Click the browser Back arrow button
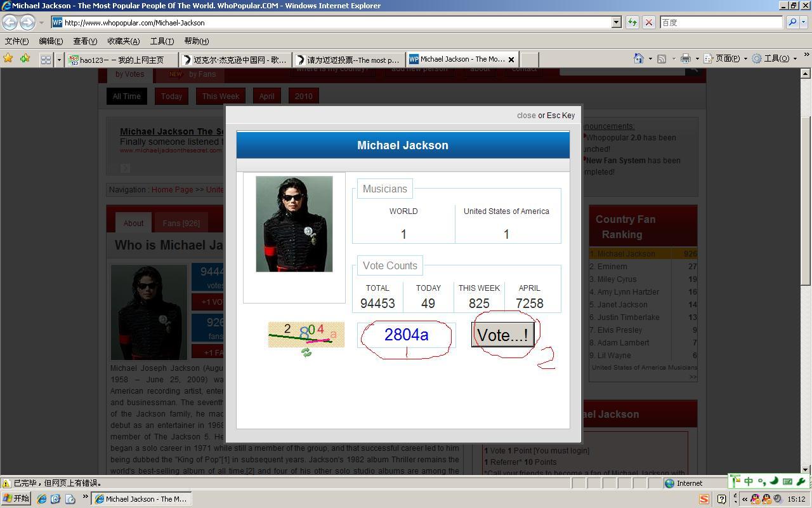812x508 pixels. point(10,22)
